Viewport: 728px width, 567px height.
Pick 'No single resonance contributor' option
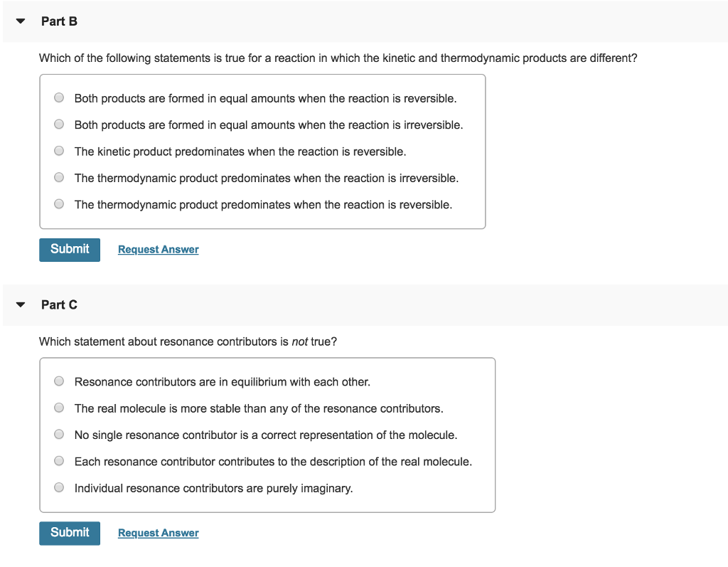click(59, 434)
